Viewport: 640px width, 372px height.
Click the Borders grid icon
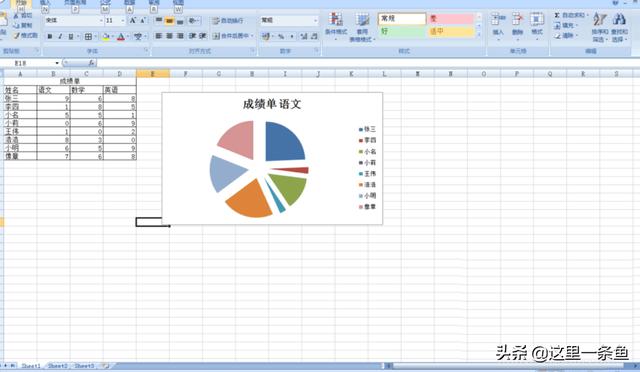pos(88,37)
